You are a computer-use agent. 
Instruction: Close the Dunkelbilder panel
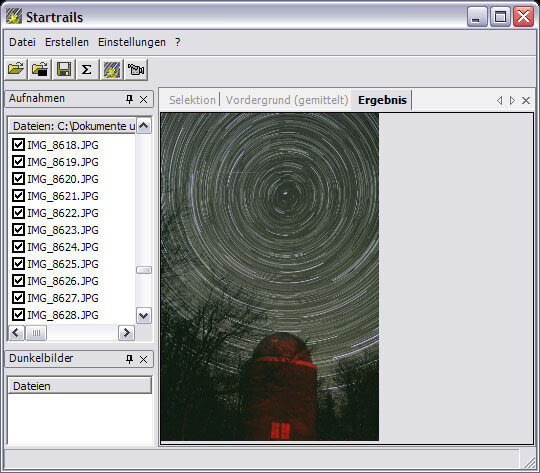pos(144,359)
